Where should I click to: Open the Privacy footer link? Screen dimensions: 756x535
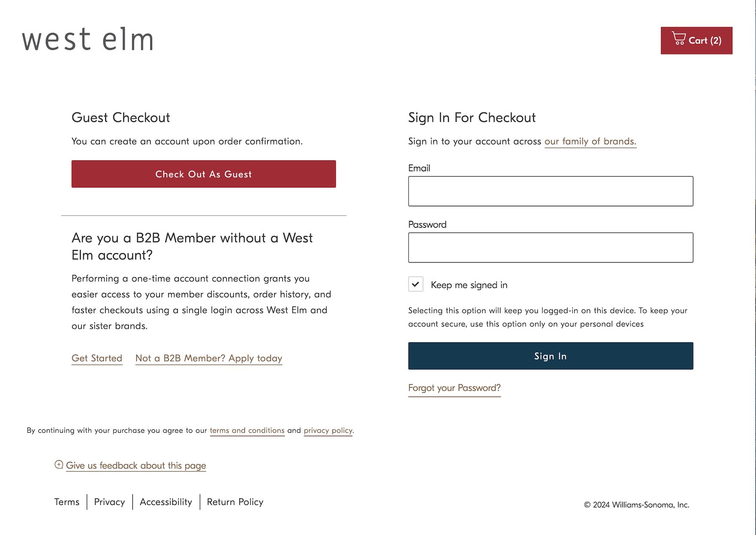tap(110, 502)
